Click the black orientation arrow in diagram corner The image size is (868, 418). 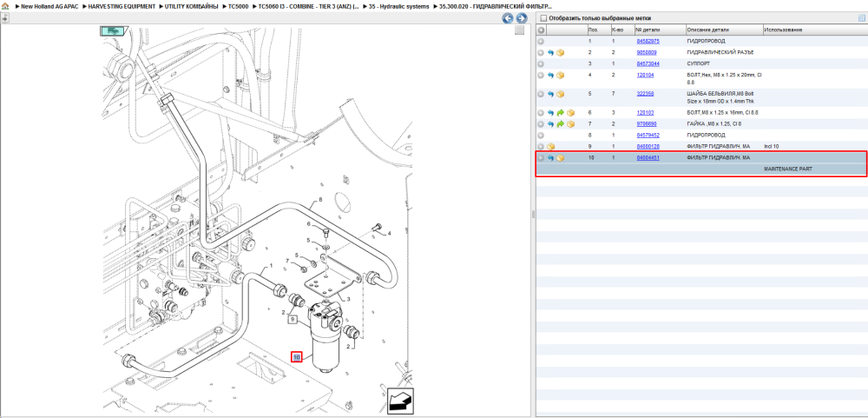coord(401,400)
